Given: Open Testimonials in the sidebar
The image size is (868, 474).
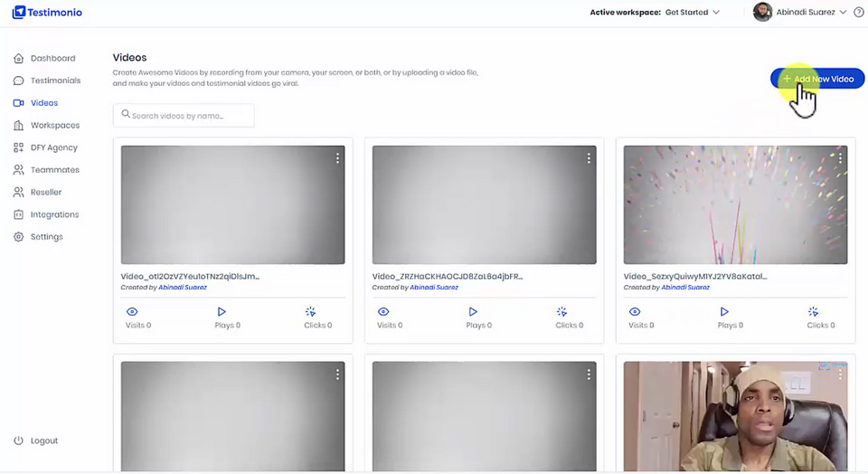Looking at the screenshot, I should pyautogui.click(x=55, y=81).
